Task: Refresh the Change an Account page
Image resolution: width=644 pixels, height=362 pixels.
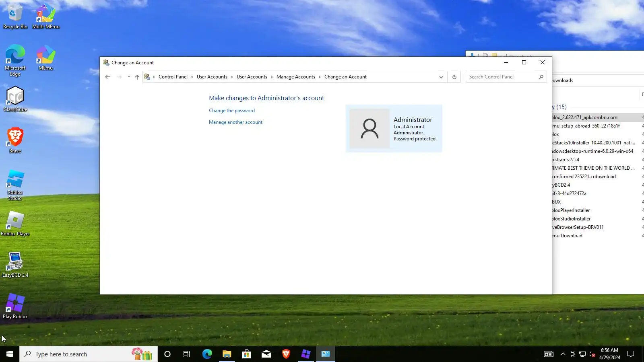Action: (x=454, y=77)
